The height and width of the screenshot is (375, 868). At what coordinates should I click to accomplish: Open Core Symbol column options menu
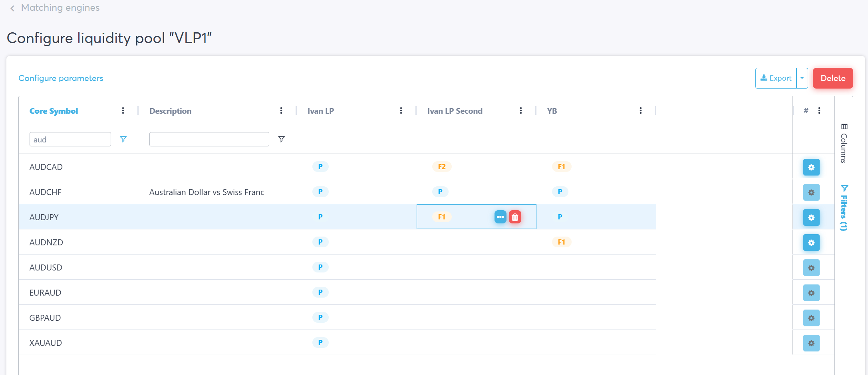(123, 111)
